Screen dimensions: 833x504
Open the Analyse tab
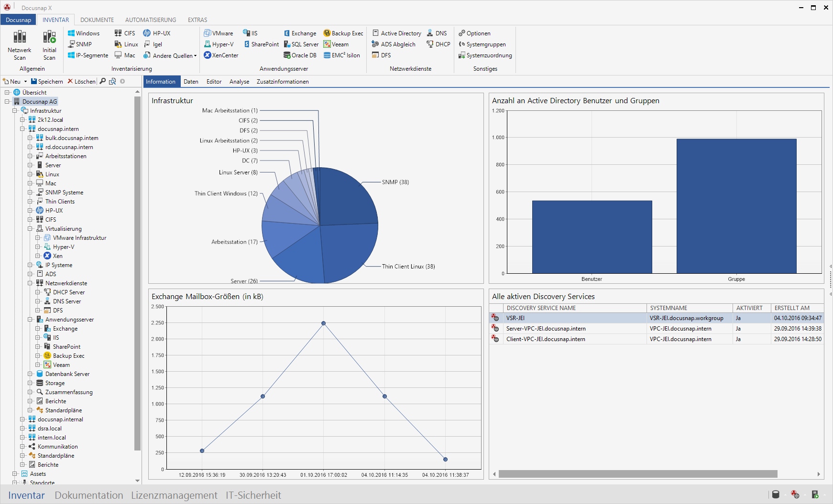click(x=239, y=82)
